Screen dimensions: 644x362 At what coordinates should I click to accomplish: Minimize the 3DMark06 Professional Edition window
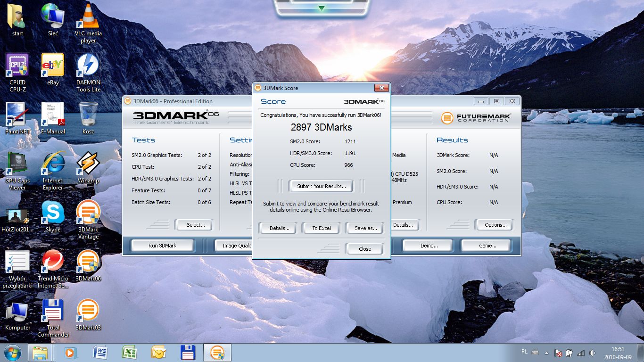[x=481, y=101]
